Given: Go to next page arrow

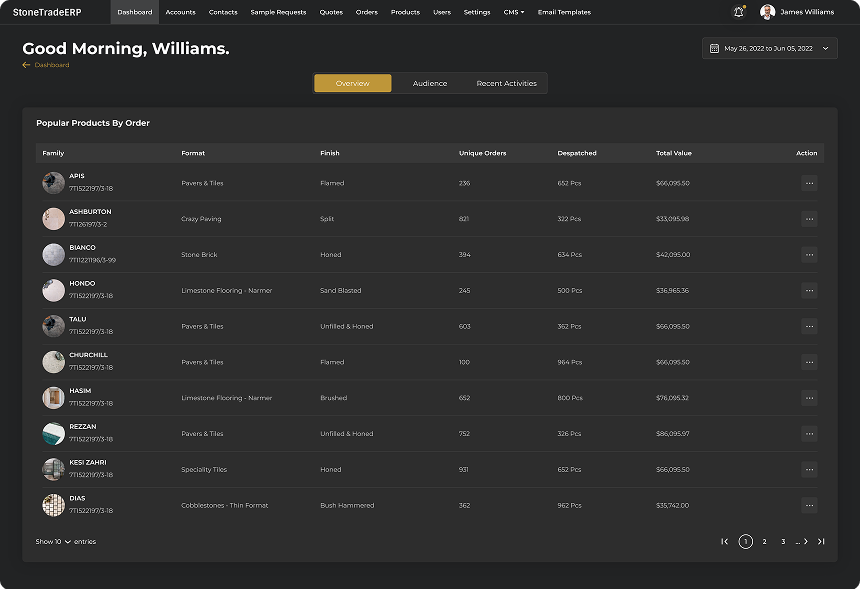Looking at the screenshot, I should [805, 541].
